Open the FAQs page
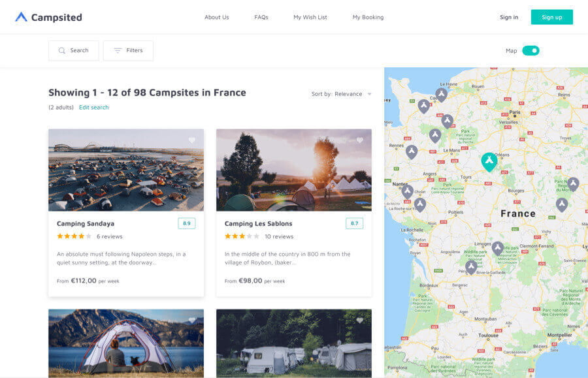Image resolution: width=588 pixels, height=378 pixels. (x=261, y=17)
